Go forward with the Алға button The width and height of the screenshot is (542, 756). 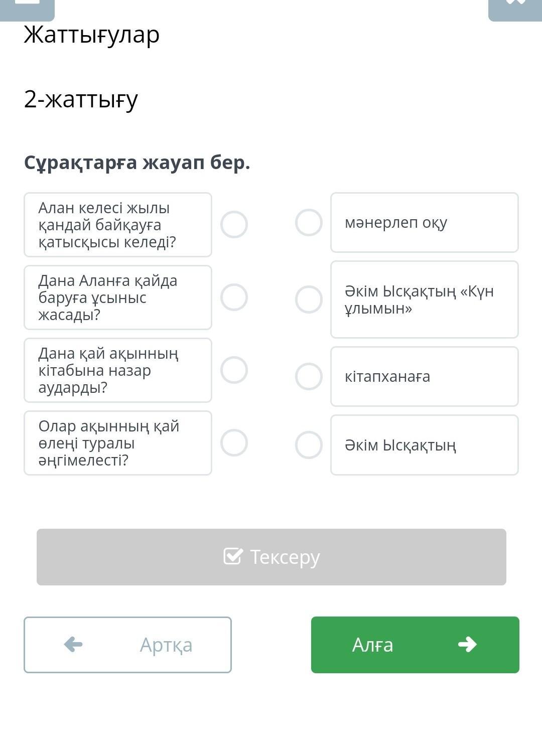pyautogui.click(x=415, y=645)
